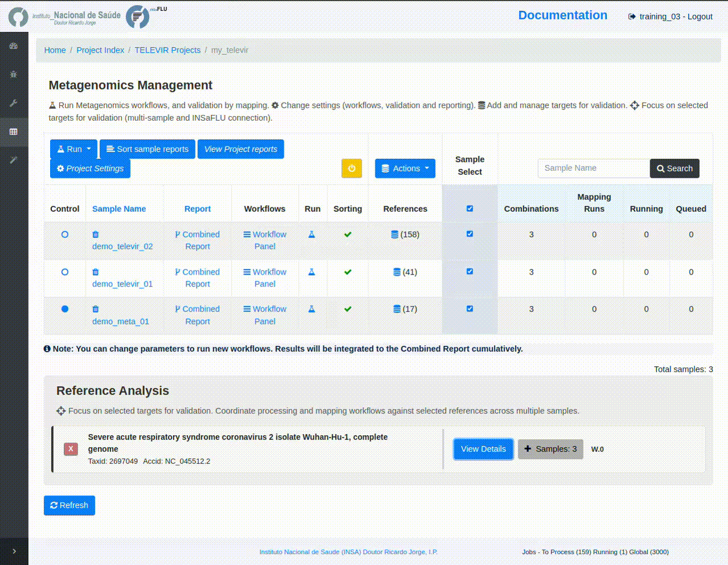The height and width of the screenshot is (565, 728).
Task: Open TELEVIR Projects breadcrumb
Action: (x=167, y=50)
